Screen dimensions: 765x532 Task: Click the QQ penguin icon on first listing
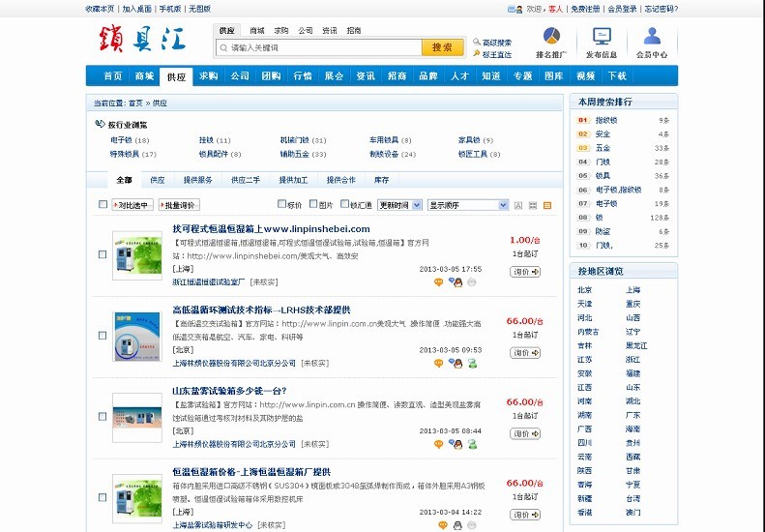click(x=456, y=282)
